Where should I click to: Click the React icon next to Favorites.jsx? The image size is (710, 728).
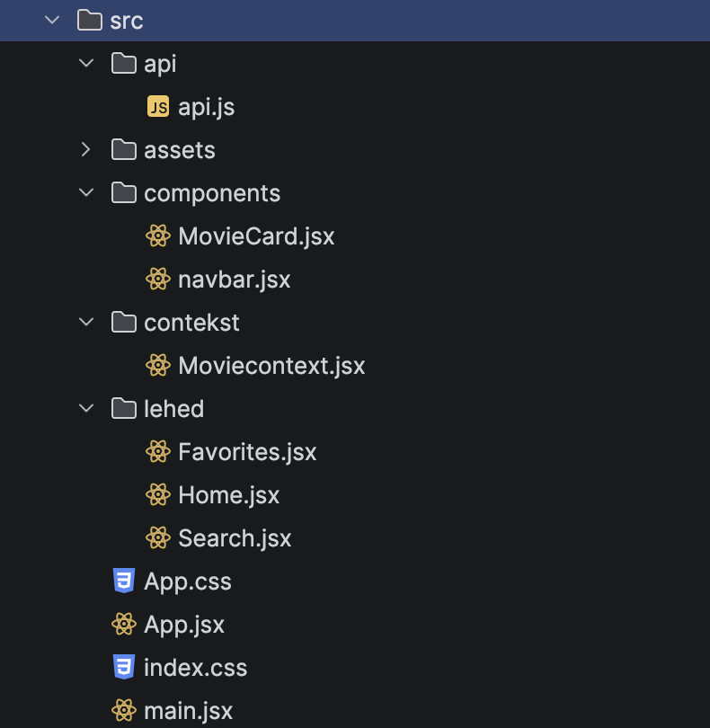tap(157, 452)
